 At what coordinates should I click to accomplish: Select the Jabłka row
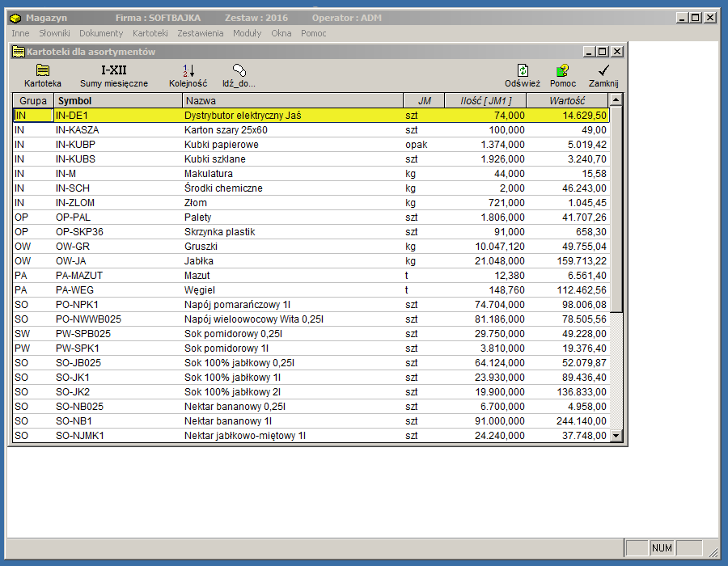(x=311, y=261)
